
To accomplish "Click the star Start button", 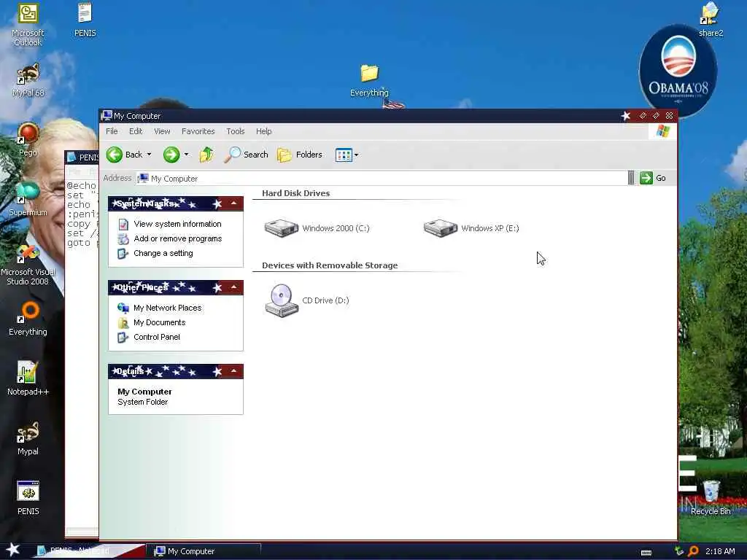I will click(13, 550).
